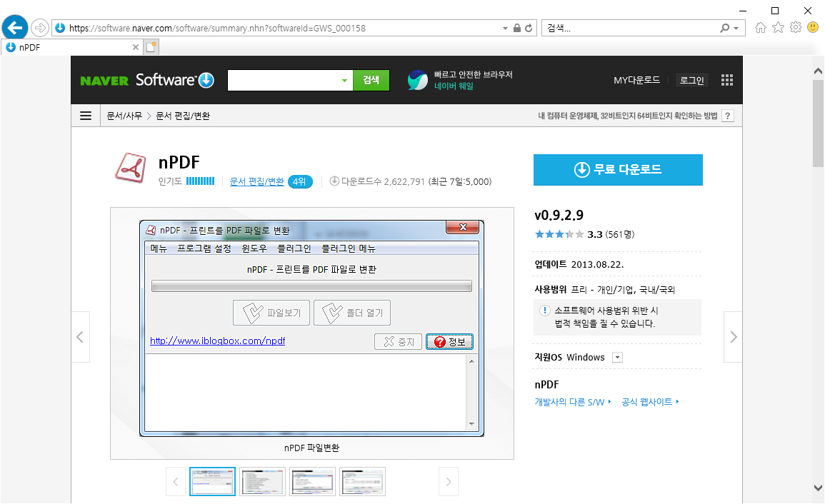Open a new browser tab

point(151,47)
